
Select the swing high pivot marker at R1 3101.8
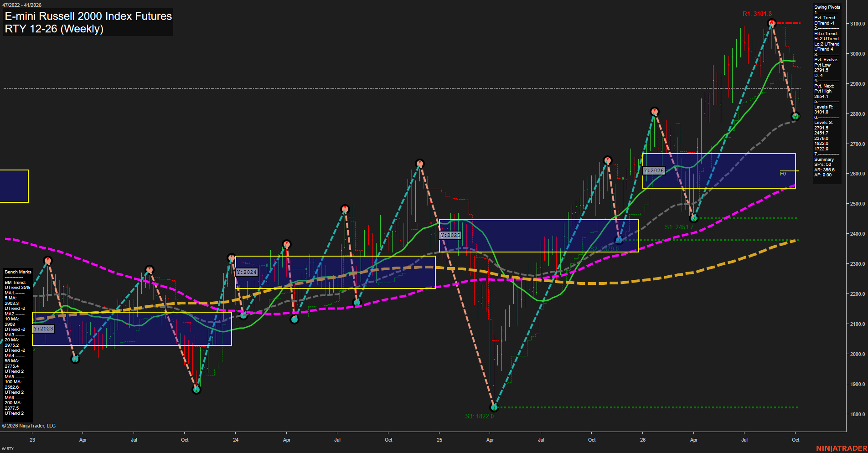771,23
